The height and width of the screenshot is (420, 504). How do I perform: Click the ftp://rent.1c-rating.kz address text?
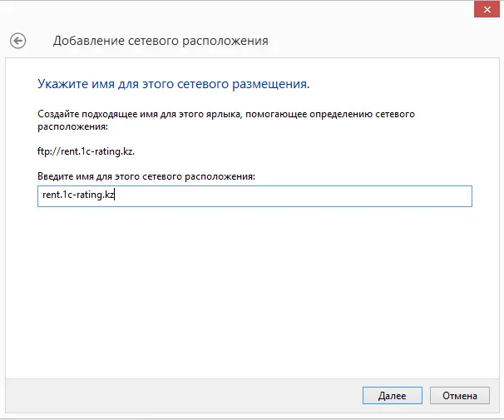(x=86, y=151)
